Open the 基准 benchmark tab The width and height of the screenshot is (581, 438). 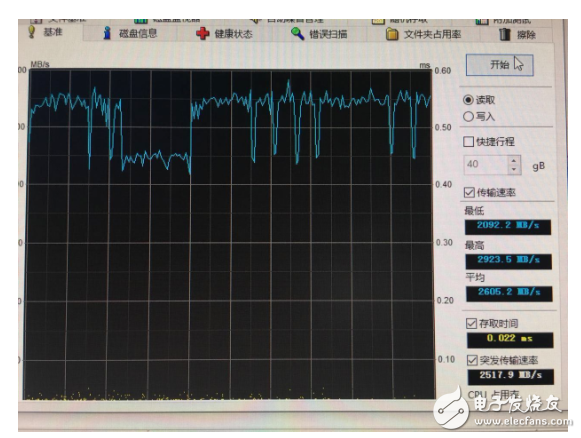point(46,33)
